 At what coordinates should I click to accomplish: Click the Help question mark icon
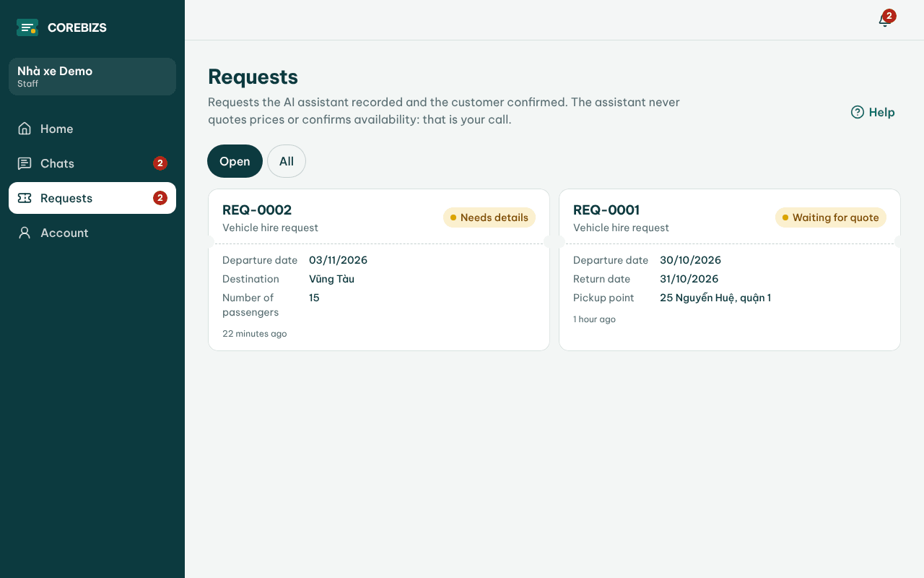point(858,112)
